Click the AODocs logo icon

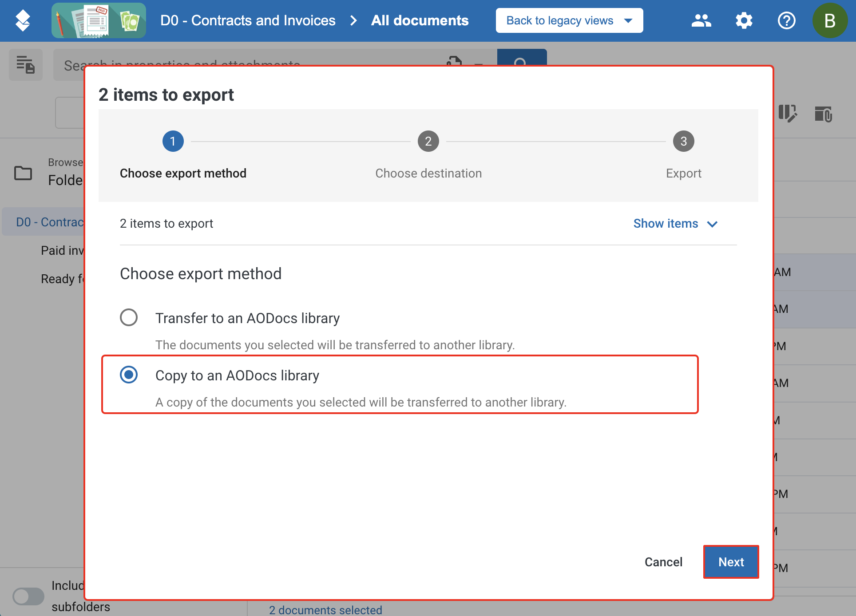(x=23, y=20)
